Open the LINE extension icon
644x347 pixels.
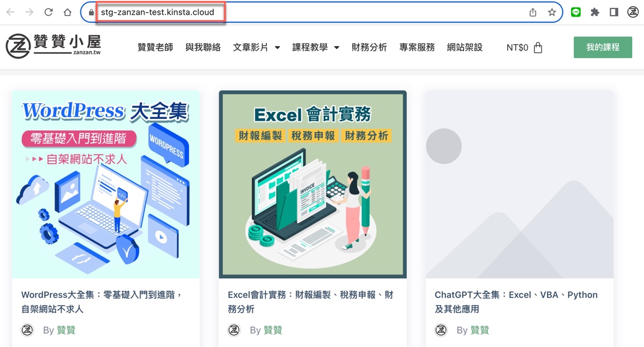576,12
